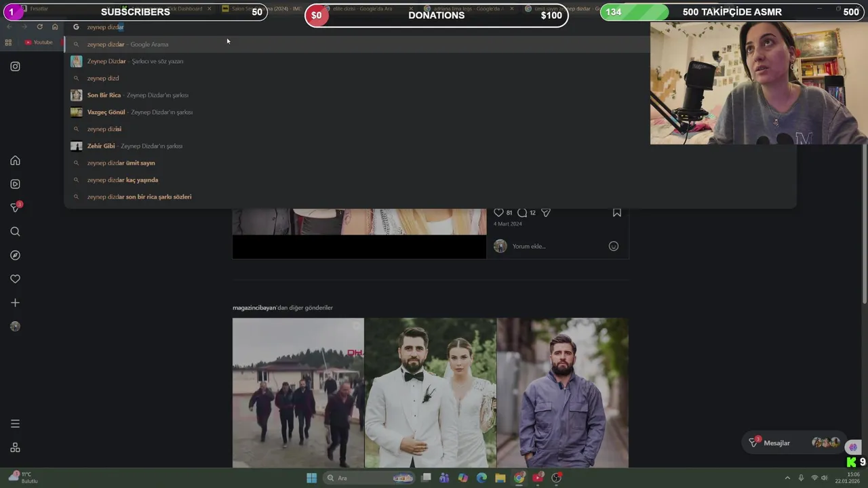Open the post thumbnail of men walking

[298, 393]
